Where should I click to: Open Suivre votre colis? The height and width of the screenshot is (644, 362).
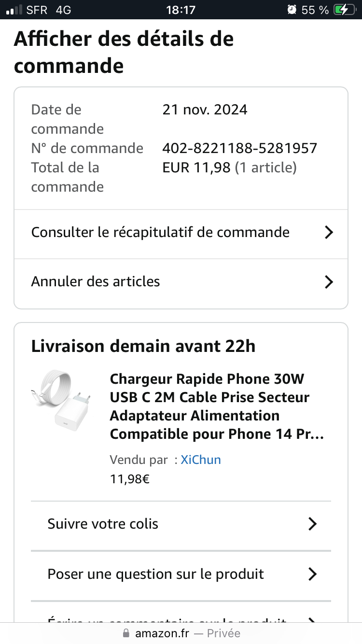(x=103, y=524)
